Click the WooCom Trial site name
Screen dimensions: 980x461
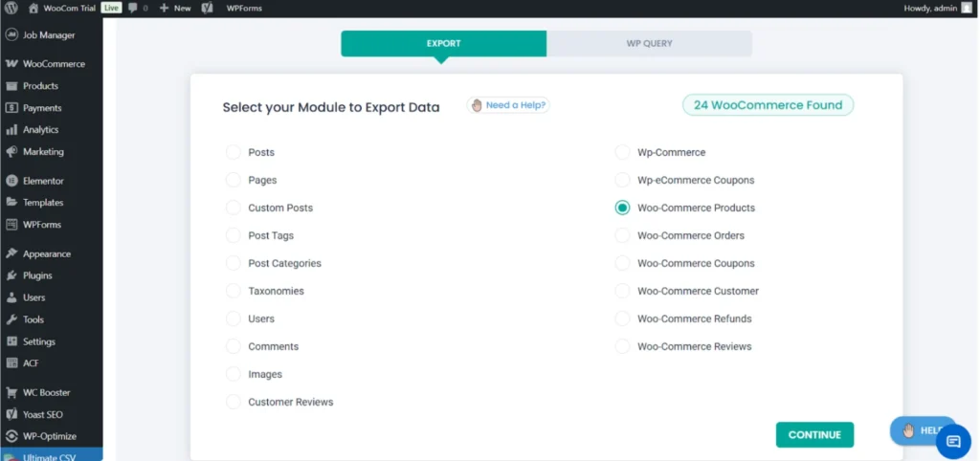coord(69,8)
